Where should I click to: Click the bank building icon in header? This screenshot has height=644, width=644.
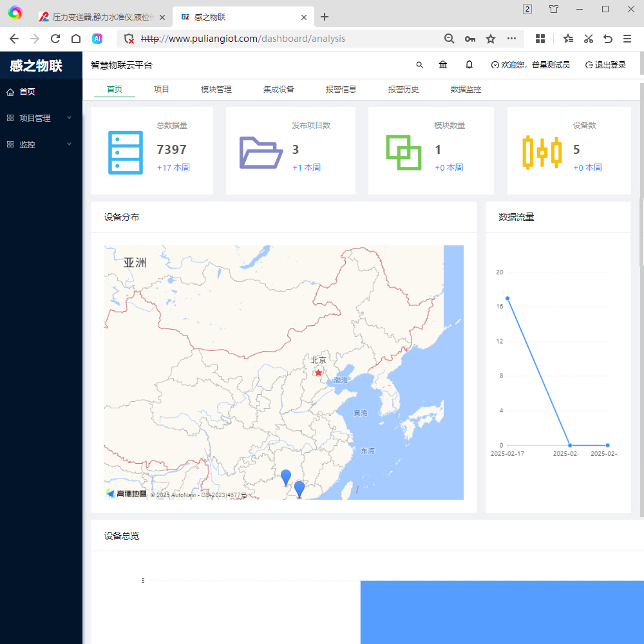point(443,65)
